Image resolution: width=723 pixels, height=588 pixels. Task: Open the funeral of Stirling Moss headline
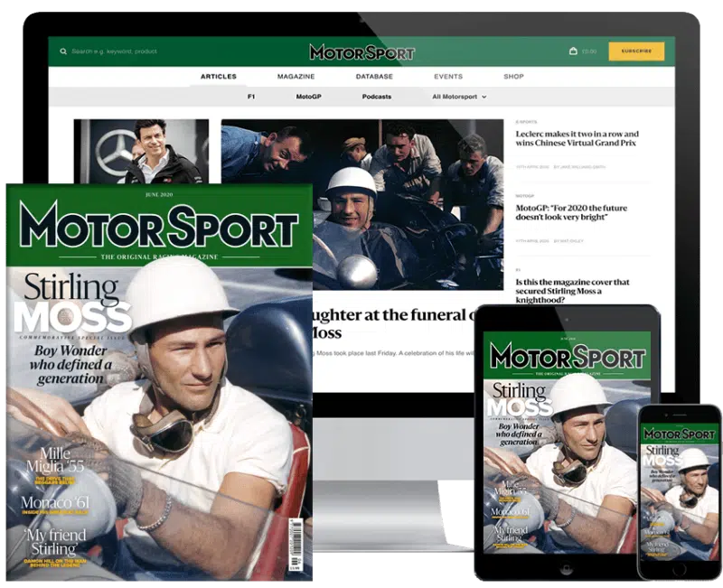tap(394, 323)
